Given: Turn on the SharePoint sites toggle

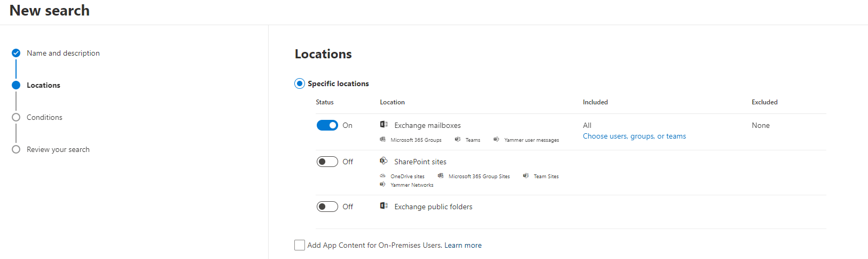Looking at the screenshot, I should [327, 162].
